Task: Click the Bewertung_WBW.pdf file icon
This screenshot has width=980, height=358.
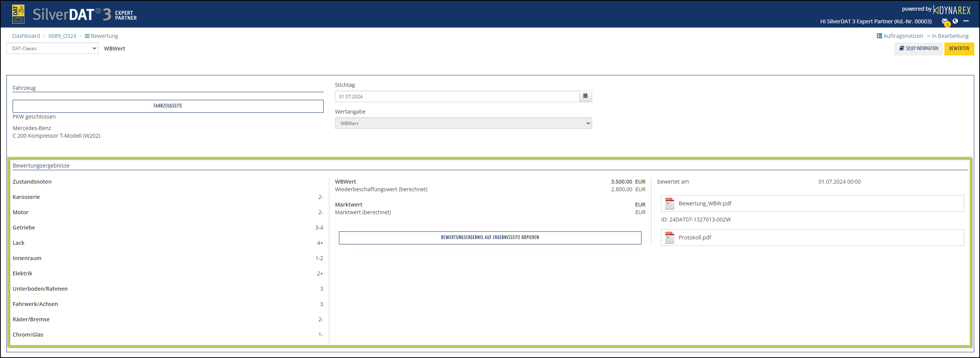Action: coord(669,203)
